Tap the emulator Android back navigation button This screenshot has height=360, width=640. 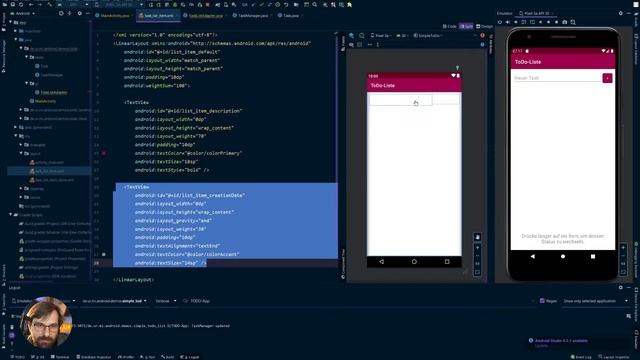(x=533, y=256)
